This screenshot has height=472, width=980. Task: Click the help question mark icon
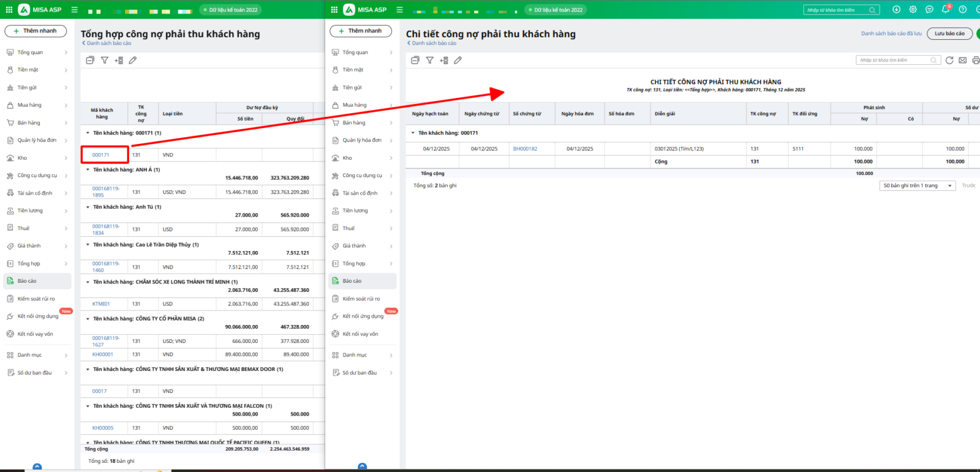tap(962, 9)
